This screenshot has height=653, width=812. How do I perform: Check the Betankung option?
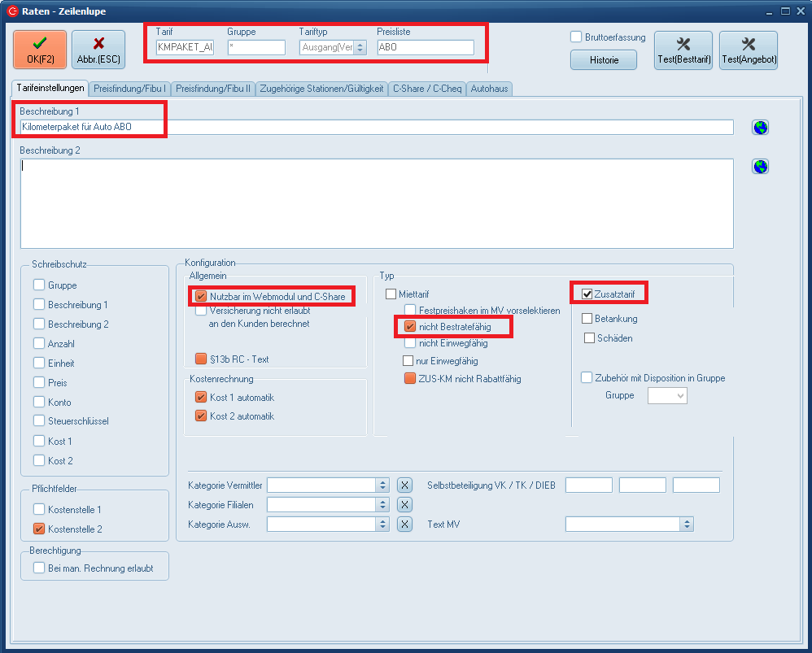pyautogui.click(x=587, y=319)
